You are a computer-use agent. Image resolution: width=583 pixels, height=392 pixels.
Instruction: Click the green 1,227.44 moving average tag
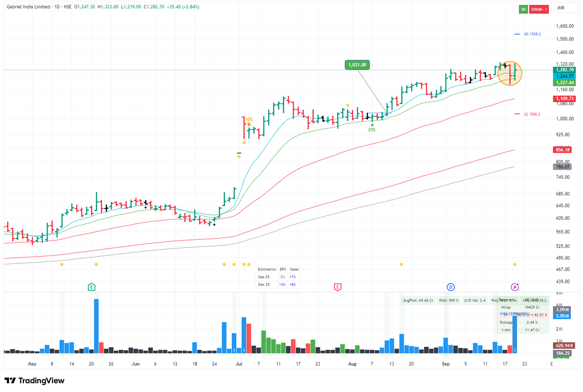coord(564,83)
